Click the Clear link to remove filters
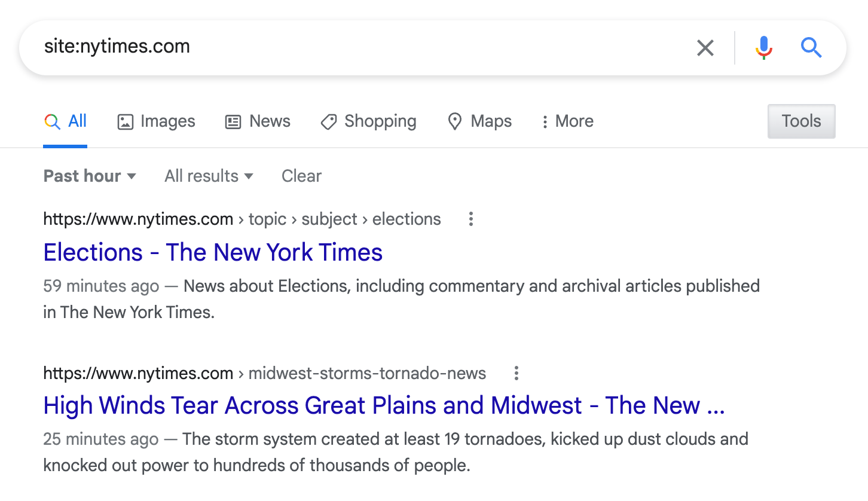The width and height of the screenshot is (868, 501). point(301,176)
